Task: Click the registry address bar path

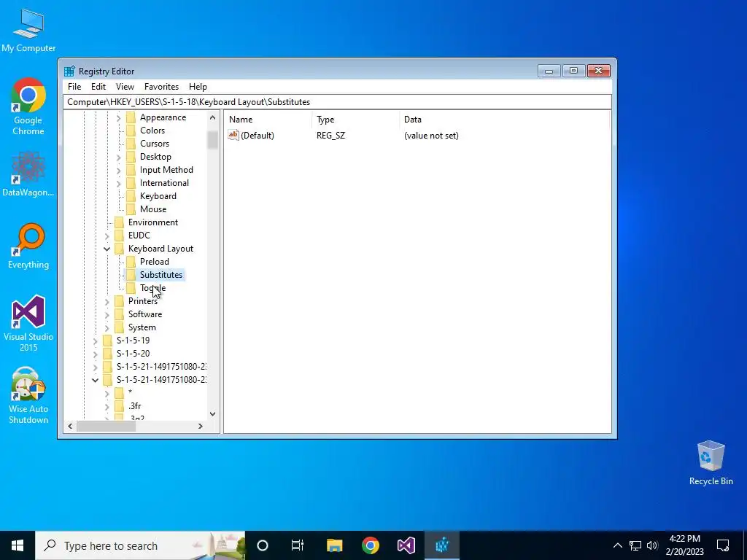Action: click(337, 102)
